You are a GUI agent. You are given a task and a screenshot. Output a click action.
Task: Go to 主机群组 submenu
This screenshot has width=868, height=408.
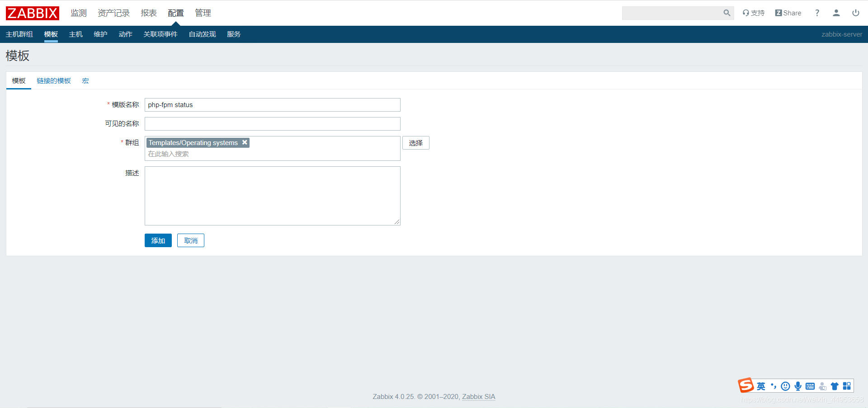coord(19,34)
